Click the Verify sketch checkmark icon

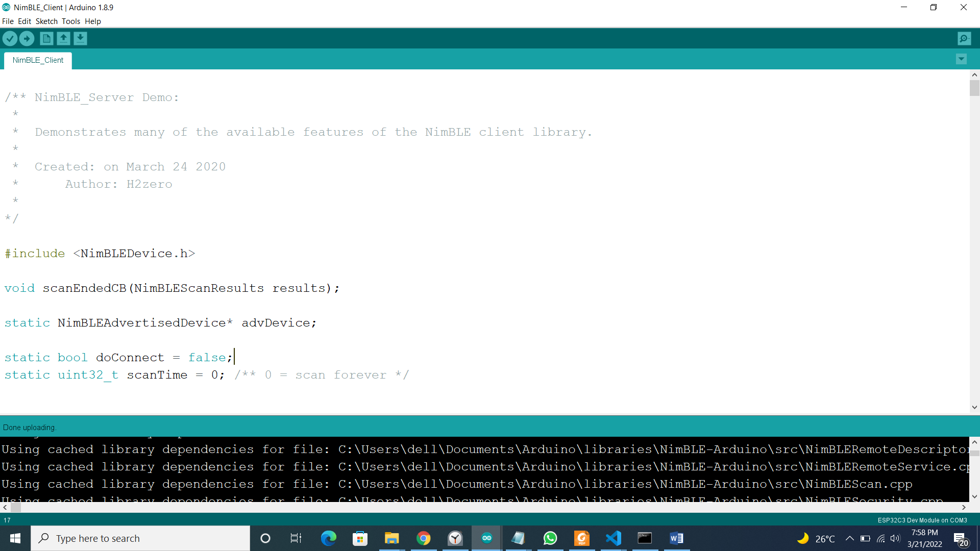coord(10,38)
